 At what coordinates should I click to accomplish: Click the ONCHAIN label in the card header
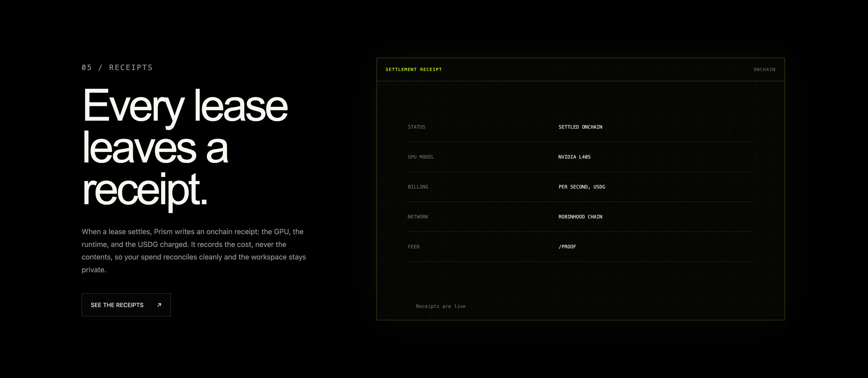click(764, 70)
